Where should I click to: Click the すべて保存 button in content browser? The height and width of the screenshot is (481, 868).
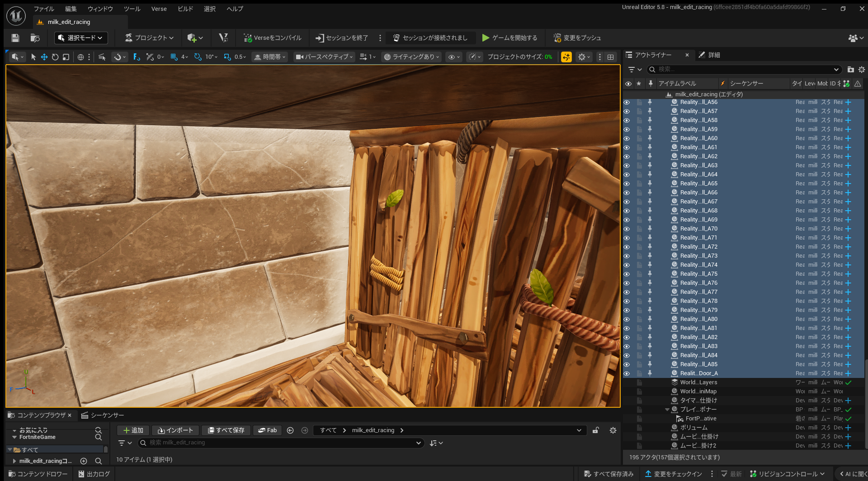(226, 430)
